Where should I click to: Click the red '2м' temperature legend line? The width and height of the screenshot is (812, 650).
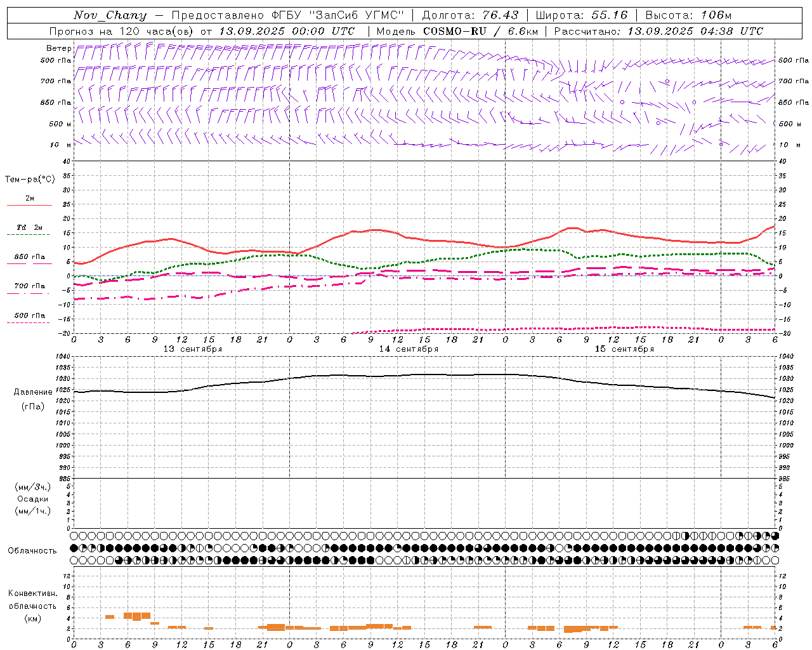(29, 205)
